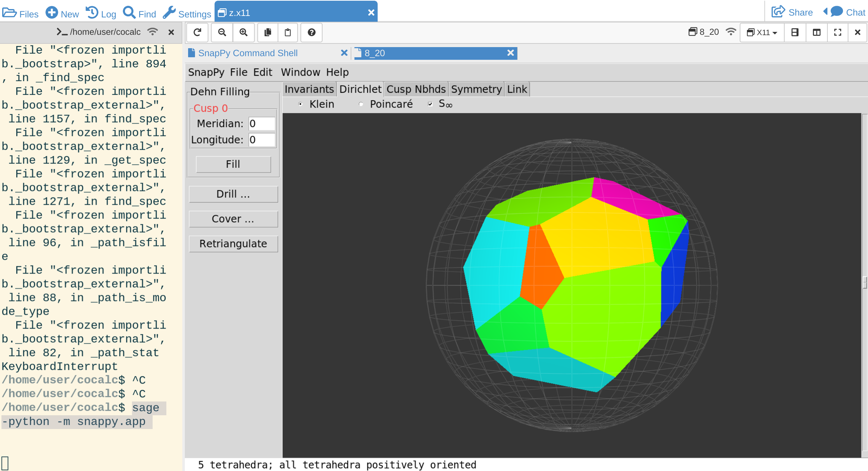The width and height of the screenshot is (868, 471).
Task: Open the SnapPy File menu
Action: click(238, 72)
